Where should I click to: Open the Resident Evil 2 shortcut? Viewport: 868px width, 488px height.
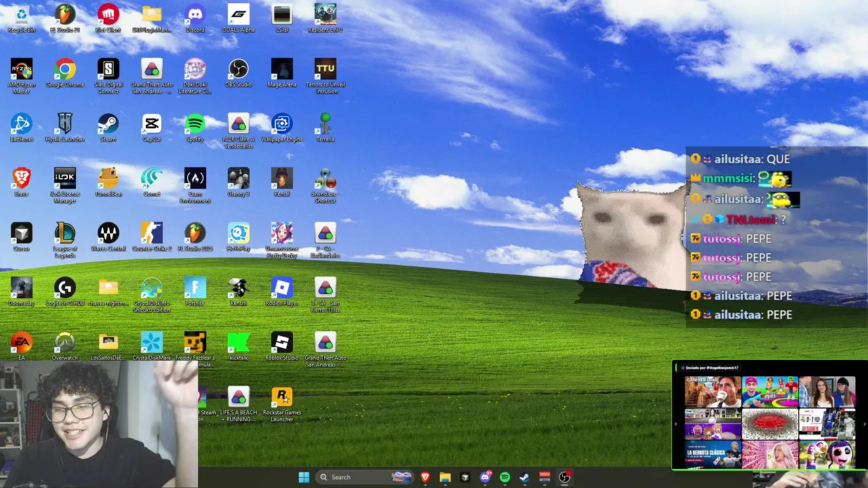(x=325, y=18)
